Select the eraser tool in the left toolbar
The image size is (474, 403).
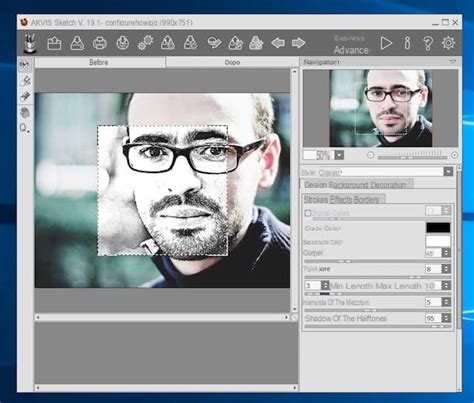[25, 96]
